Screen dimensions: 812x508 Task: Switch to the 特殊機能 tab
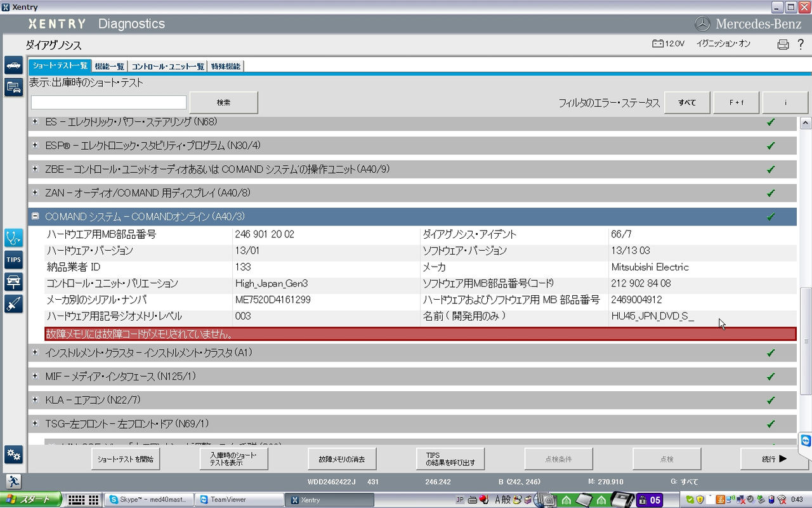point(225,65)
